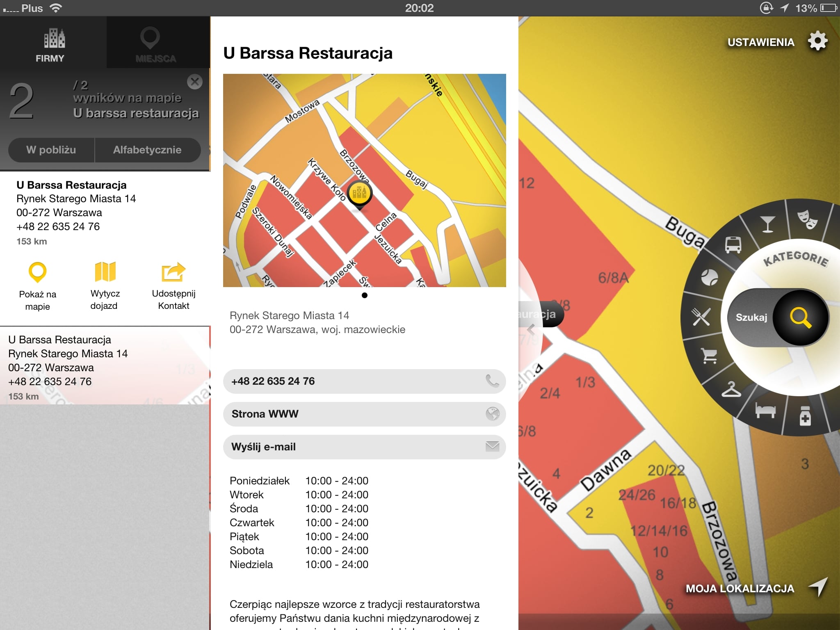Viewport: 840px width, 630px height.
Task: Select second U Barssa Restauracja result
Action: coord(105,366)
